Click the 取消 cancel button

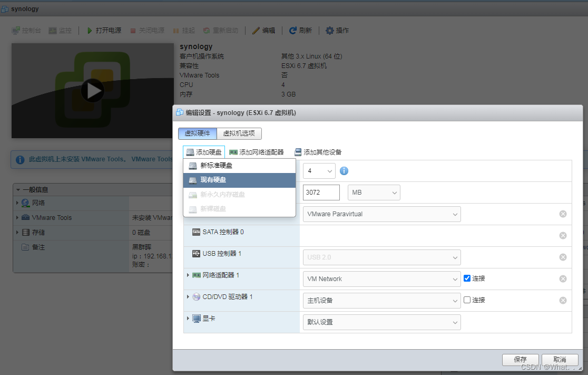coord(560,360)
